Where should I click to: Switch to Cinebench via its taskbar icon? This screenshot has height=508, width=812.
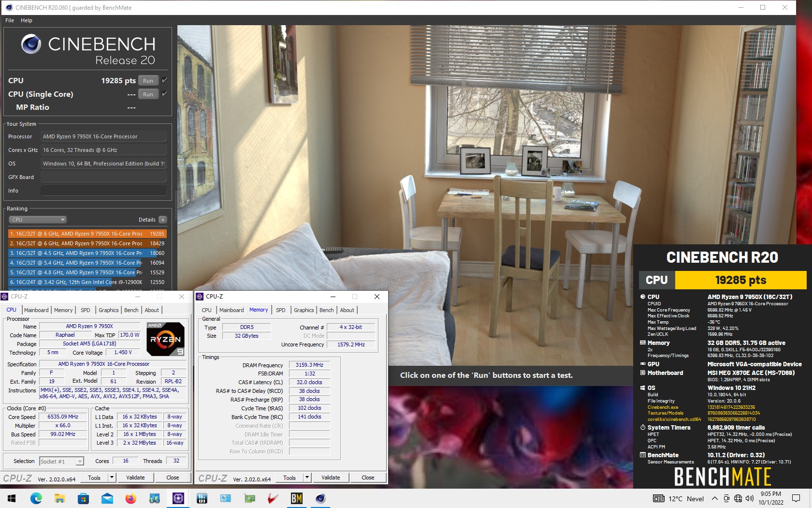pos(320,498)
